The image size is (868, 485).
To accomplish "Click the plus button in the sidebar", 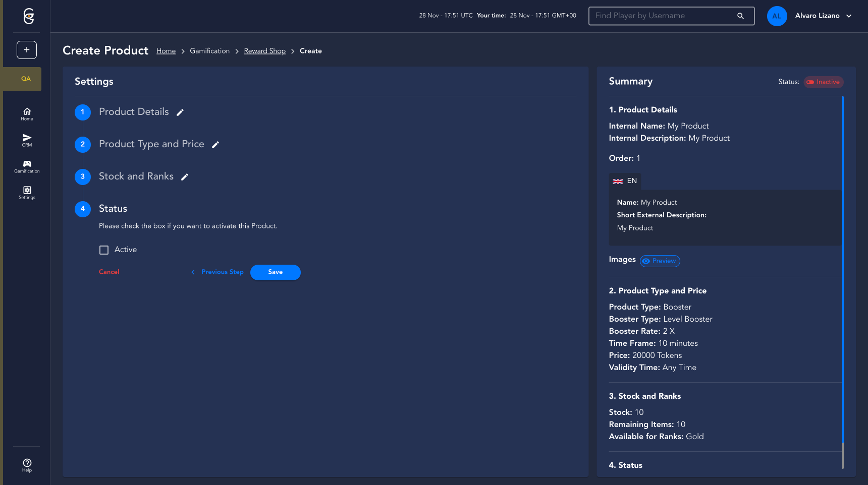I will [x=27, y=50].
